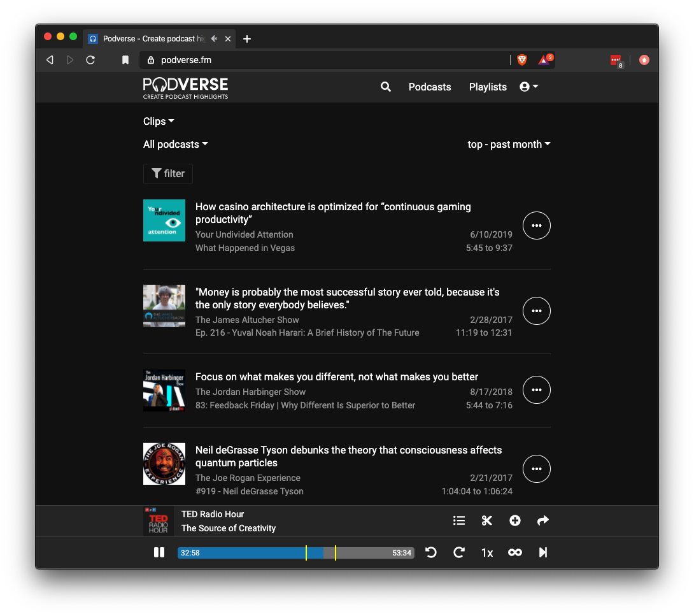The image size is (694, 616).
Task: Open options for the Neil deGrasse Tyson clip
Action: click(x=536, y=469)
